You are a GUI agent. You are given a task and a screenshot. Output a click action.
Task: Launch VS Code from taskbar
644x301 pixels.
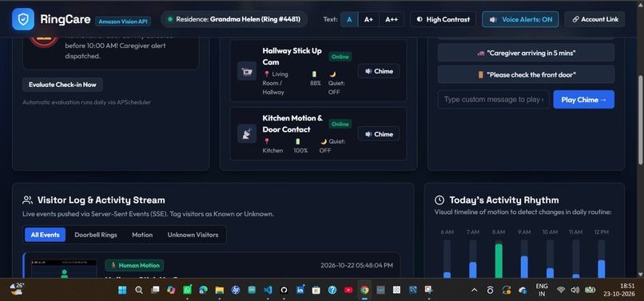pyautogui.click(x=268, y=290)
